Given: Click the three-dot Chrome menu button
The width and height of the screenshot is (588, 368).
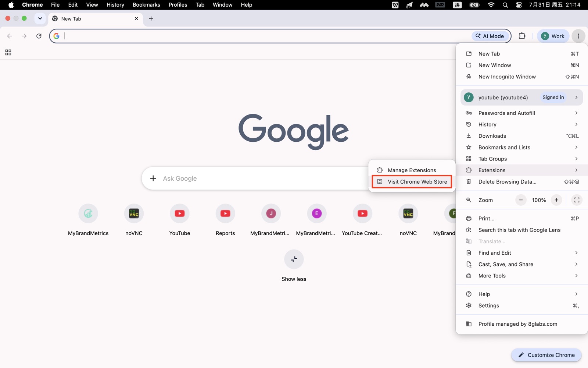Looking at the screenshot, I should pyautogui.click(x=578, y=36).
